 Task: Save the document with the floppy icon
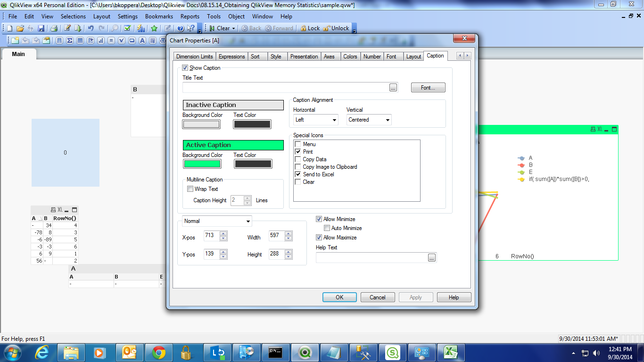pyautogui.click(x=41, y=28)
